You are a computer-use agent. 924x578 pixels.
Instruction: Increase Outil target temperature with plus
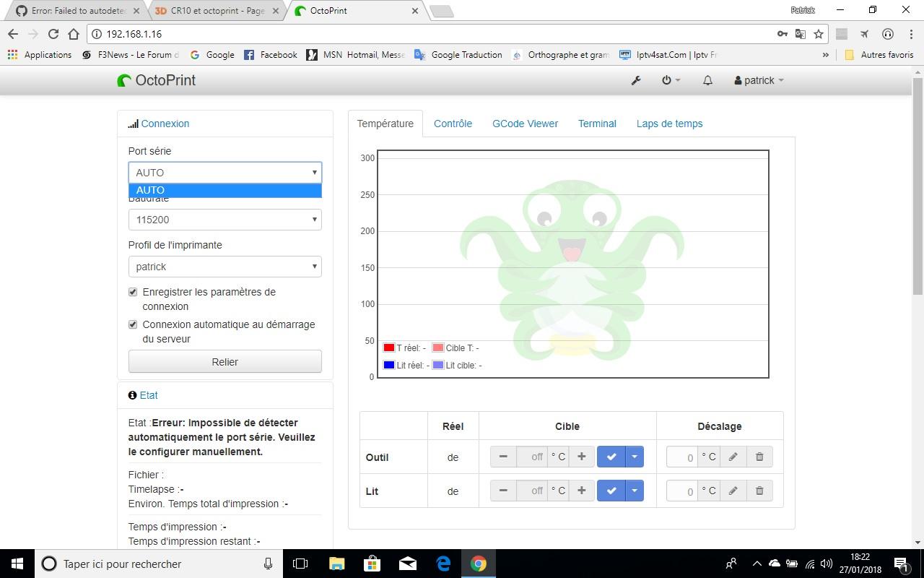[581, 457]
